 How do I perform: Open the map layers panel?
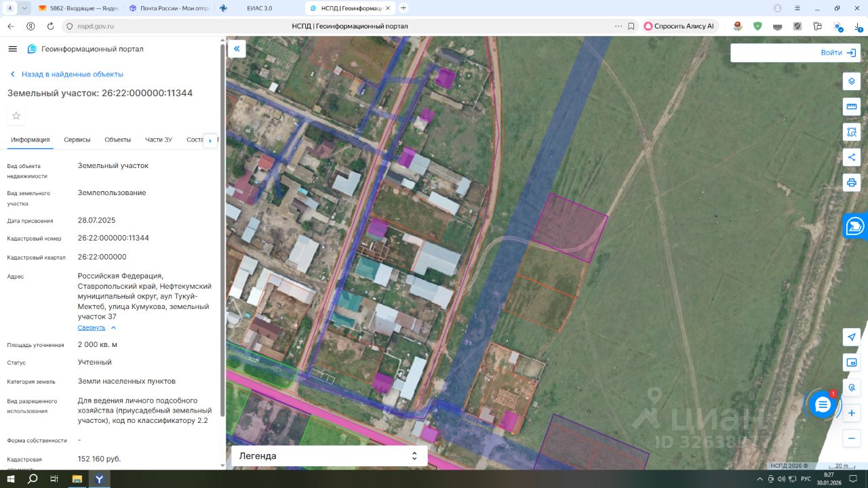852,81
